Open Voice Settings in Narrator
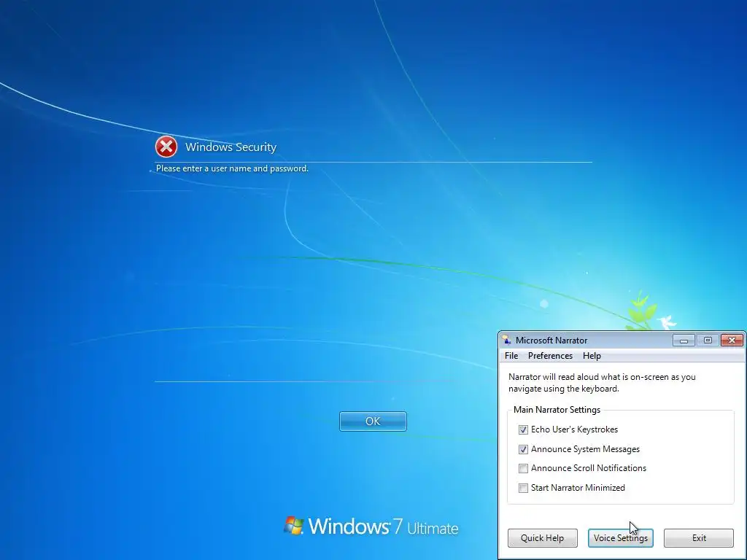 pos(620,537)
